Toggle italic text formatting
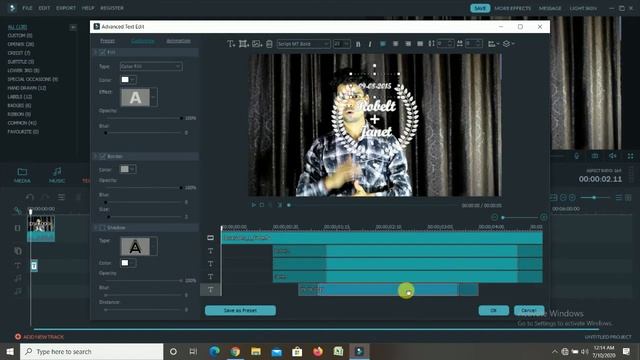640x360 pixels. [x=370, y=44]
